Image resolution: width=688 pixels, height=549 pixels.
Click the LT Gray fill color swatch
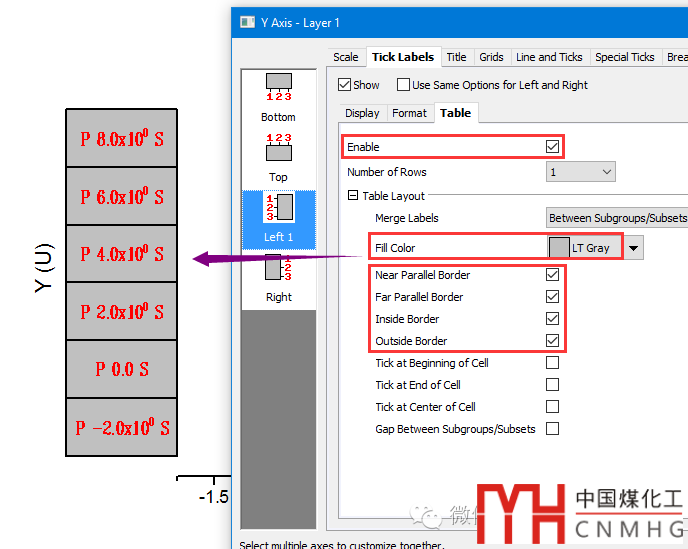coord(559,248)
